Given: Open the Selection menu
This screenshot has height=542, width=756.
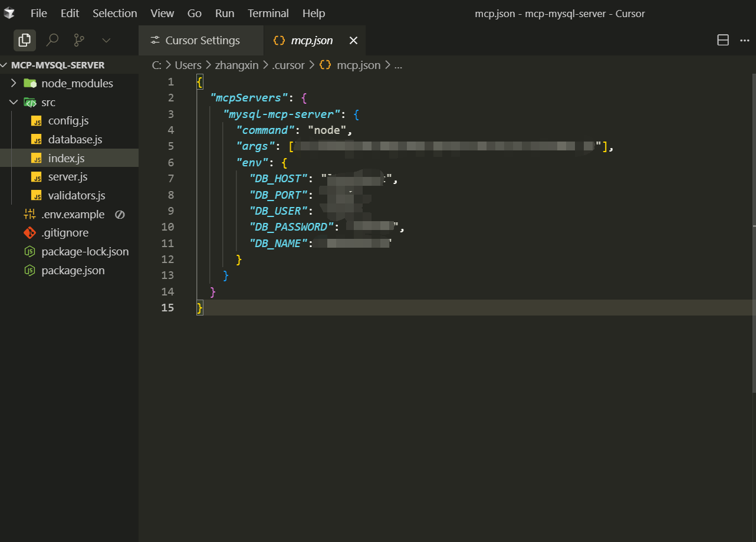Looking at the screenshot, I should click(114, 13).
